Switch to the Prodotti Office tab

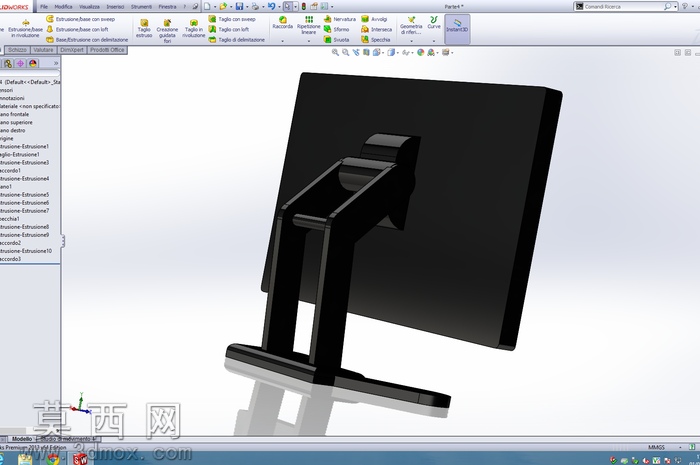[x=107, y=50]
